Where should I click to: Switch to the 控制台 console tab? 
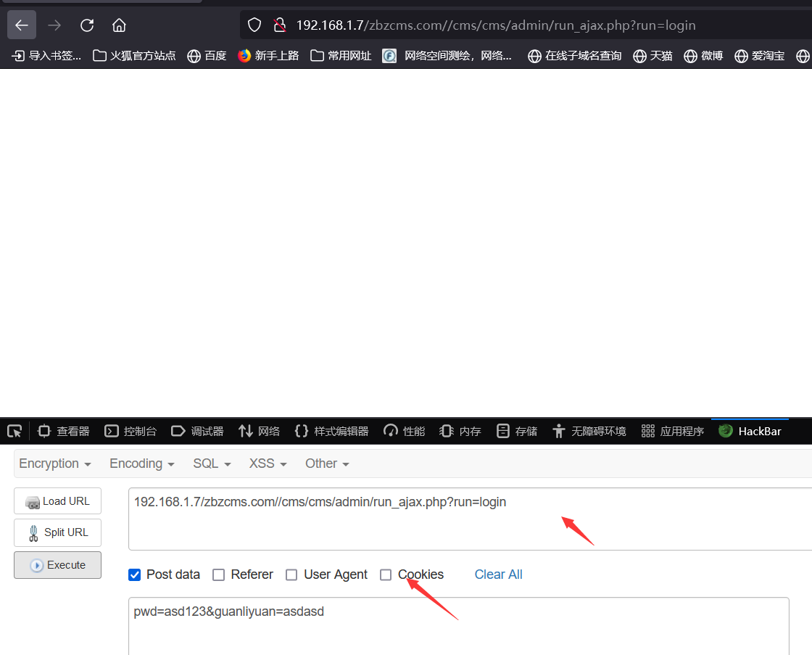click(x=130, y=431)
